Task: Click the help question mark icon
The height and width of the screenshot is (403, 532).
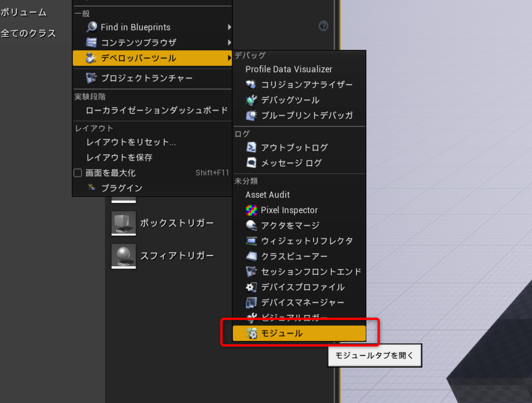Action: pyautogui.click(x=323, y=25)
